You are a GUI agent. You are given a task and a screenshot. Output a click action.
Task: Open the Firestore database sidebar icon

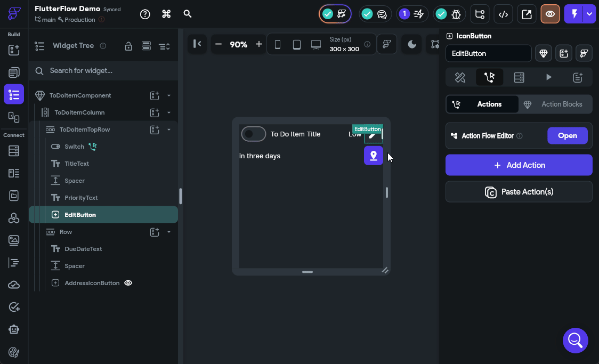coord(14,151)
